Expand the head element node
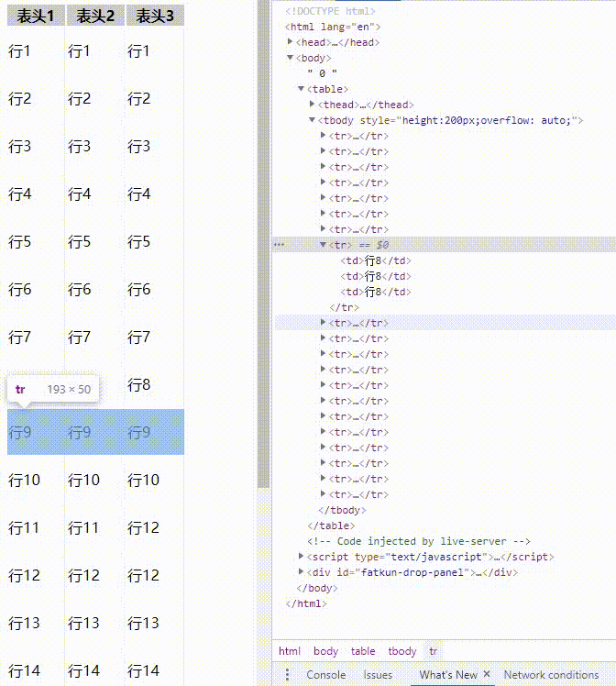This screenshot has height=686, width=616. [290, 41]
